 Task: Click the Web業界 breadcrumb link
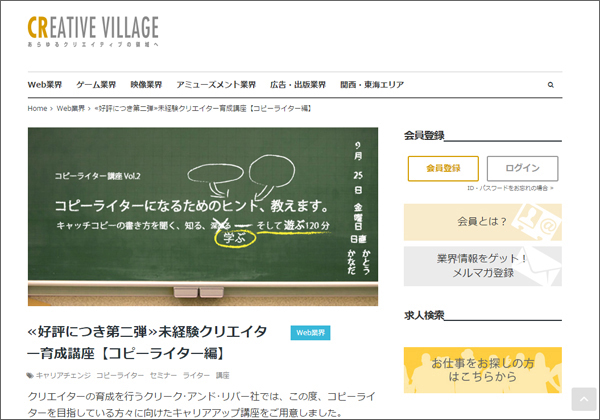tap(70, 108)
